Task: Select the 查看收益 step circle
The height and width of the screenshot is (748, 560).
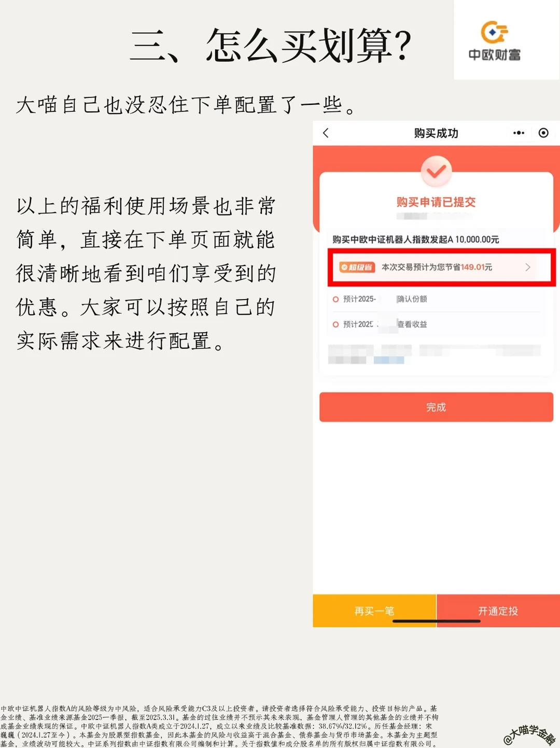Action: (x=335, y=324)
